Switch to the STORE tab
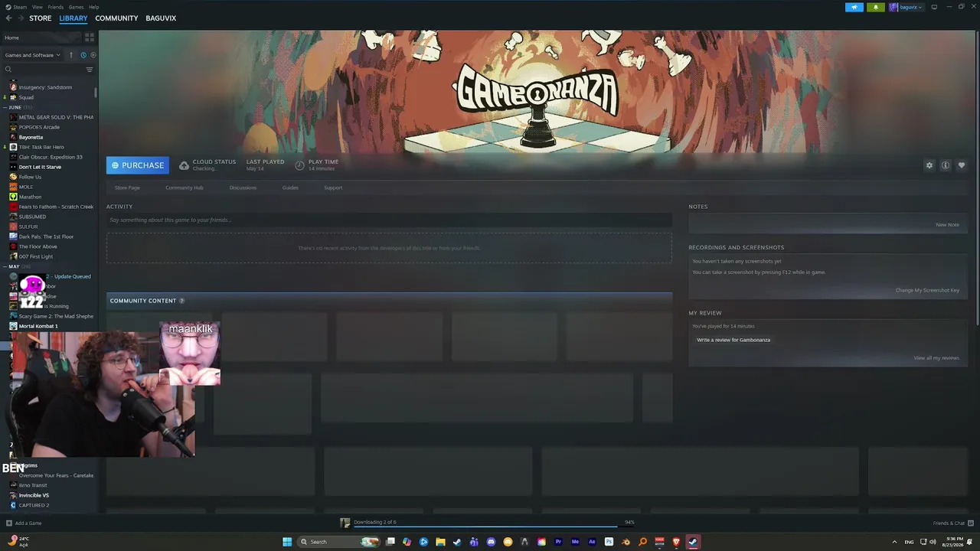The image size is (980, 551). (41, 18)
